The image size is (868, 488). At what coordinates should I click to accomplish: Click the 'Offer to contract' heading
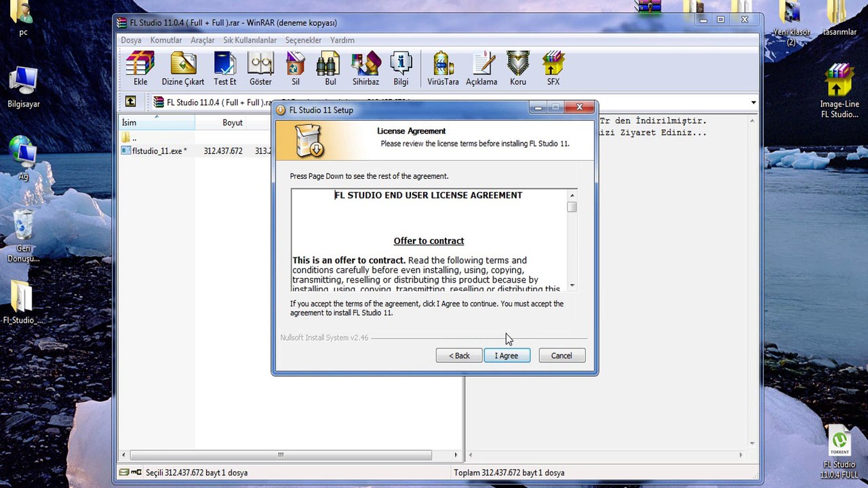coord(429,241)
